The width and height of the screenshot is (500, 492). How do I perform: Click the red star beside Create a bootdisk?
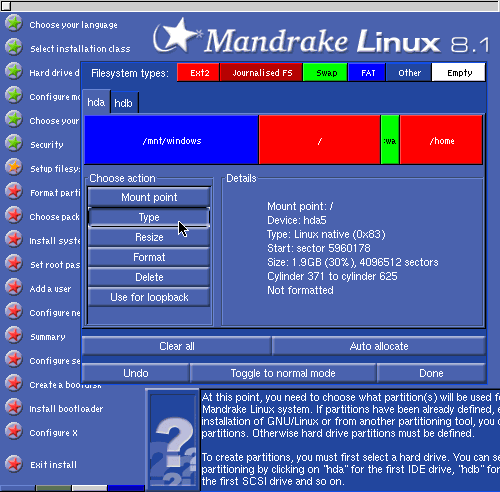[x=14, y=383]
